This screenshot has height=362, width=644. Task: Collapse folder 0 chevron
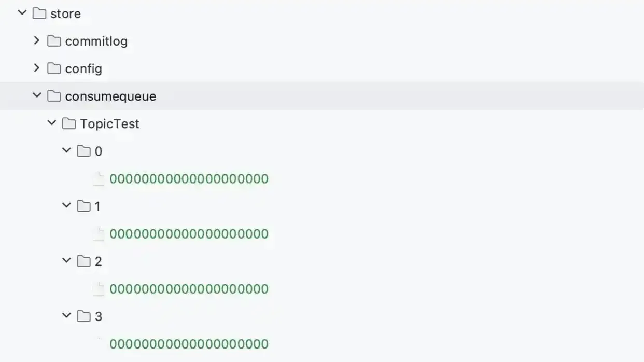[66, 150]
